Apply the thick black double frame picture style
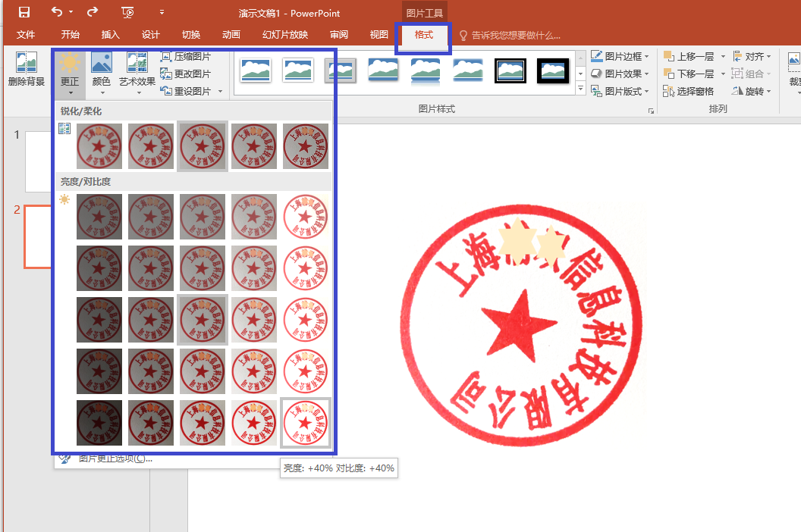 pos(510,70)
